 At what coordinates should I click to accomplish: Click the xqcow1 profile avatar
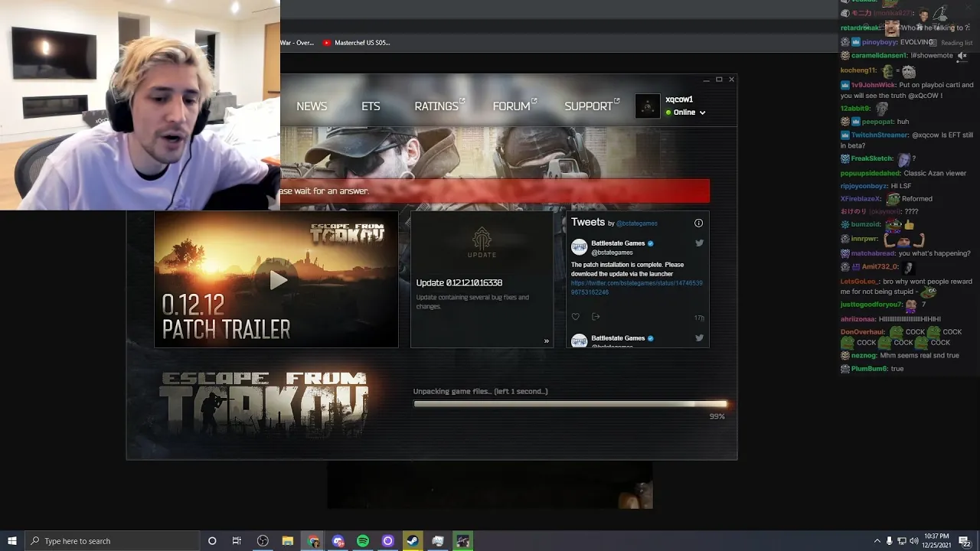coord(648,106)
